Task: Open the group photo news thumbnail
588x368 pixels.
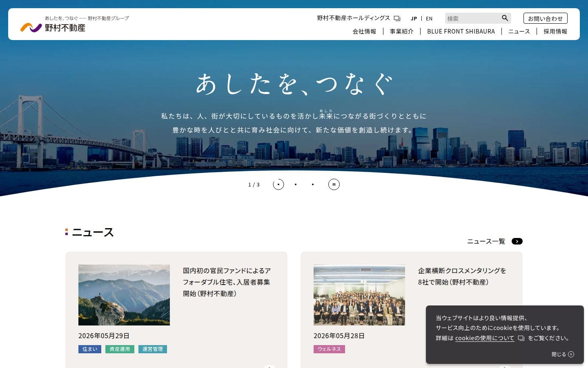Action: tap(359, 295)
